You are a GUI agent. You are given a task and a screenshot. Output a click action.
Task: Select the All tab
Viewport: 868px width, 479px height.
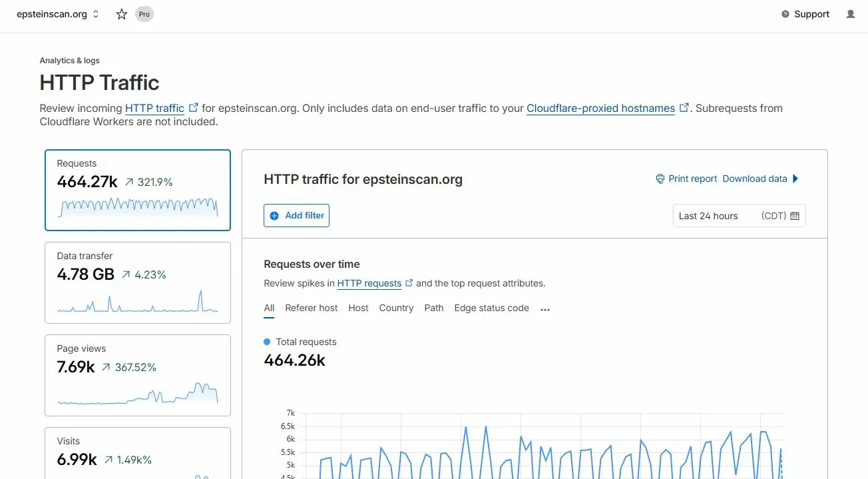click(269, 308)
